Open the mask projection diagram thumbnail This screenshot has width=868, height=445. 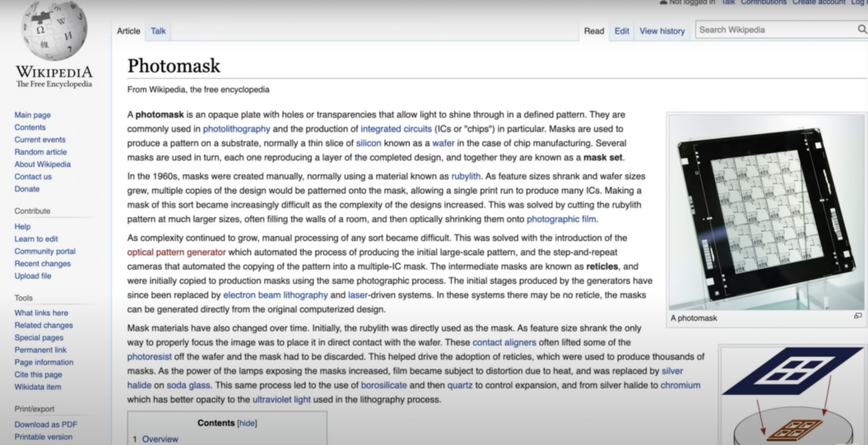tap(795, 395)
